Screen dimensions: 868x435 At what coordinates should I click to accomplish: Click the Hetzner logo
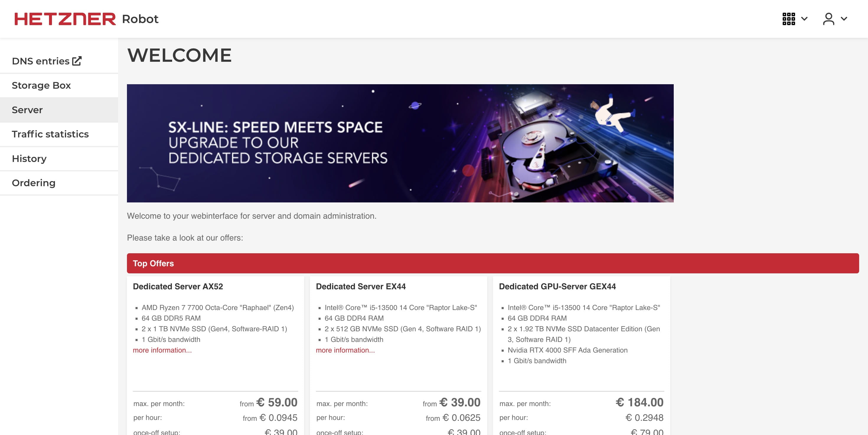[x=65, y=19]
